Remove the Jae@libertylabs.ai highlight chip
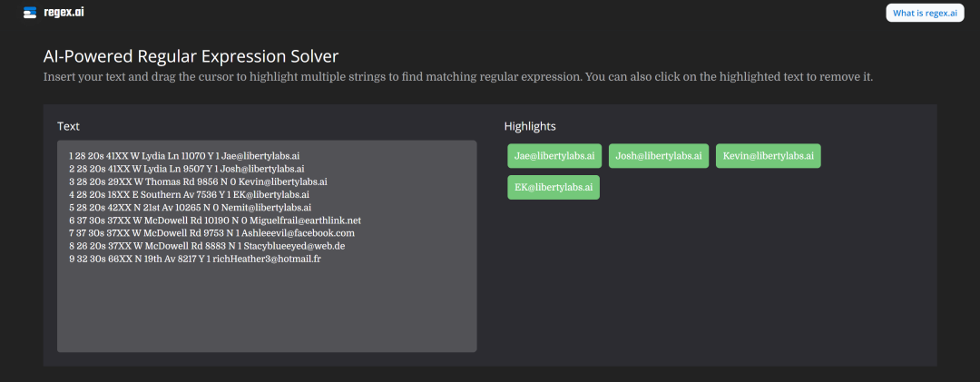Viewport: 980px width, 382px height. click(x=554, y=156)
